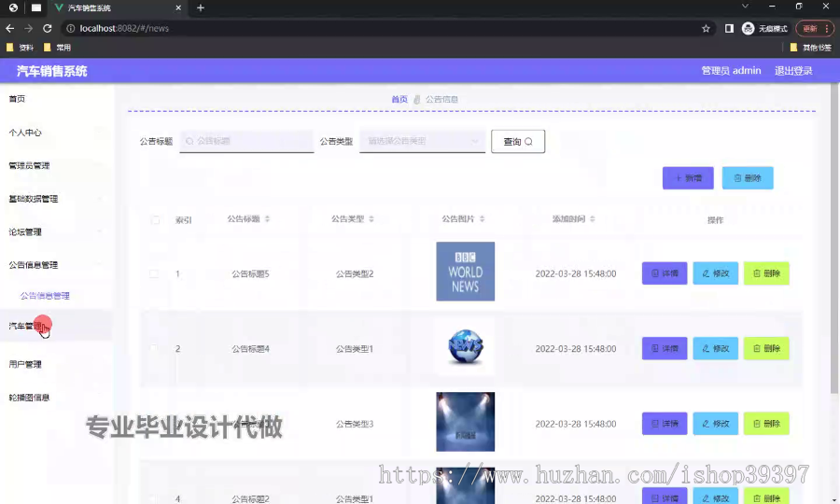Click the 汽车销售系统 header title
This screenshot has height=504, width=840.
tap(51, 71)
